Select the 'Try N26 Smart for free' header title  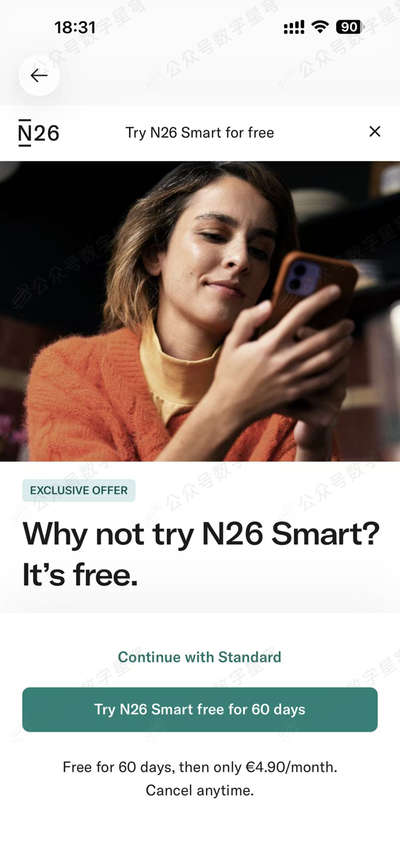pyautogui.click(x=200, y=133)
